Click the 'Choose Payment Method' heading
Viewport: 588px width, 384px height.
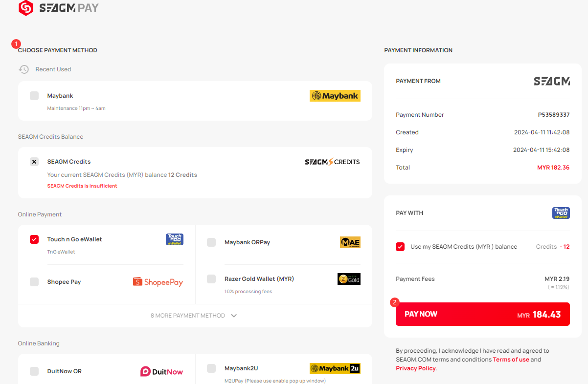click(x=58, y=50)
